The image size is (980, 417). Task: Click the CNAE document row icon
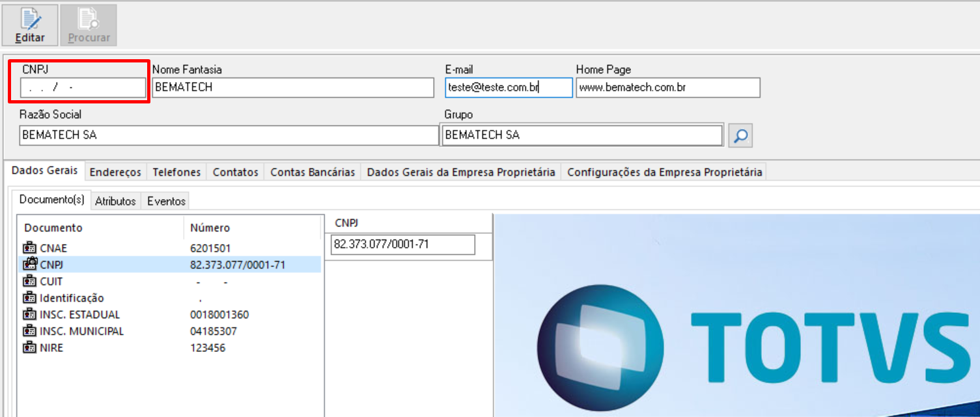(x=30, y=248)
